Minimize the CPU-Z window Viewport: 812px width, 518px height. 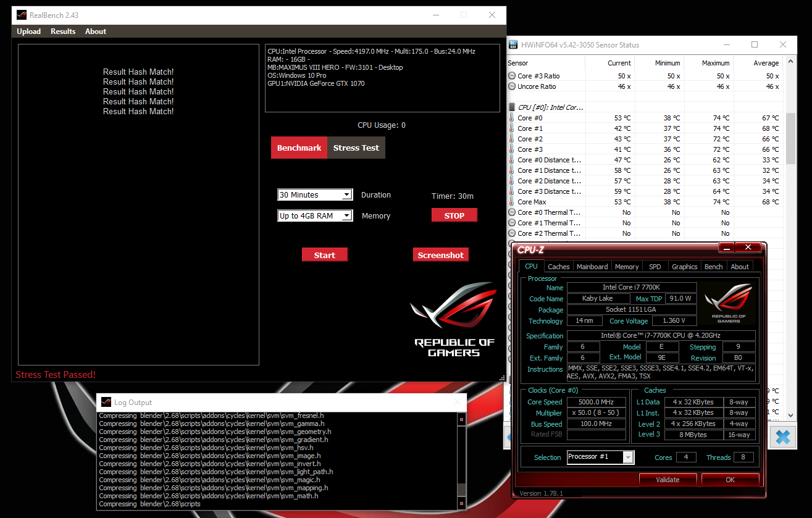pyautogui.click(x=726, y=248)
